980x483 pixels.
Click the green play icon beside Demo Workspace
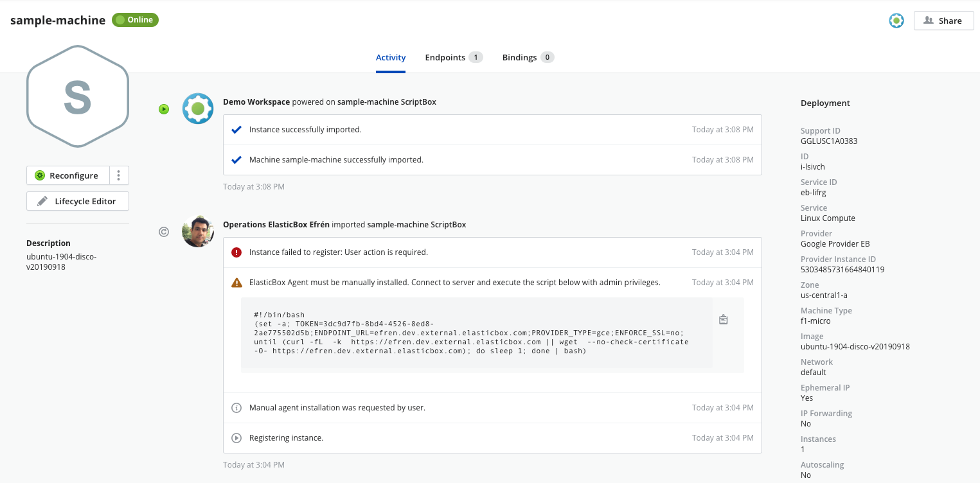(x=164, y=109)
